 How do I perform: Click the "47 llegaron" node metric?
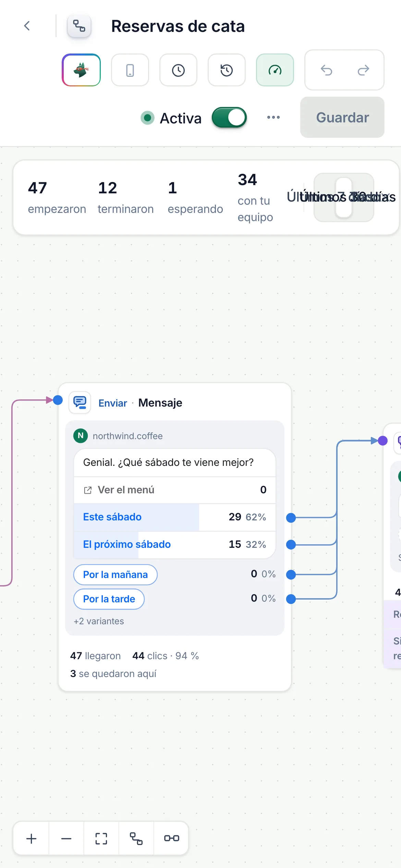[x=95, y=656]
